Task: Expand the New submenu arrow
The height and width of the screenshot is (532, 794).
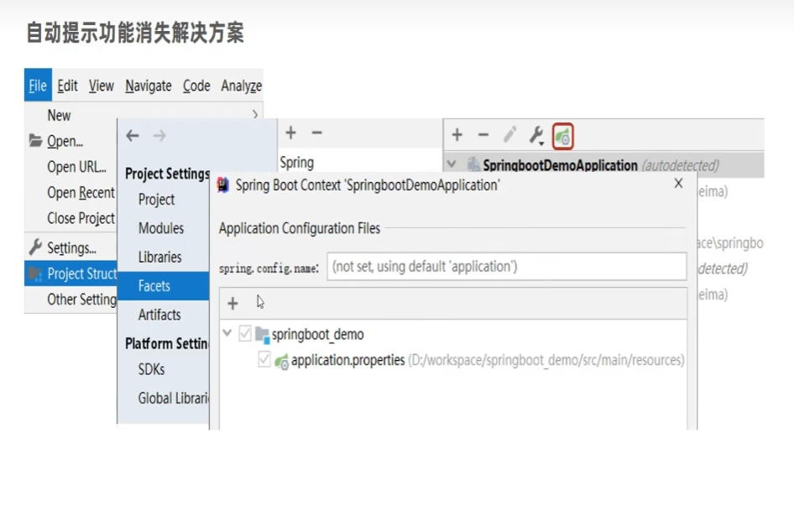Action: (255, 115)
